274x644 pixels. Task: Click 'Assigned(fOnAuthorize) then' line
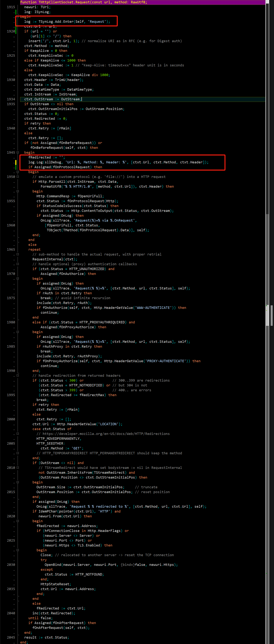(68, 274)
